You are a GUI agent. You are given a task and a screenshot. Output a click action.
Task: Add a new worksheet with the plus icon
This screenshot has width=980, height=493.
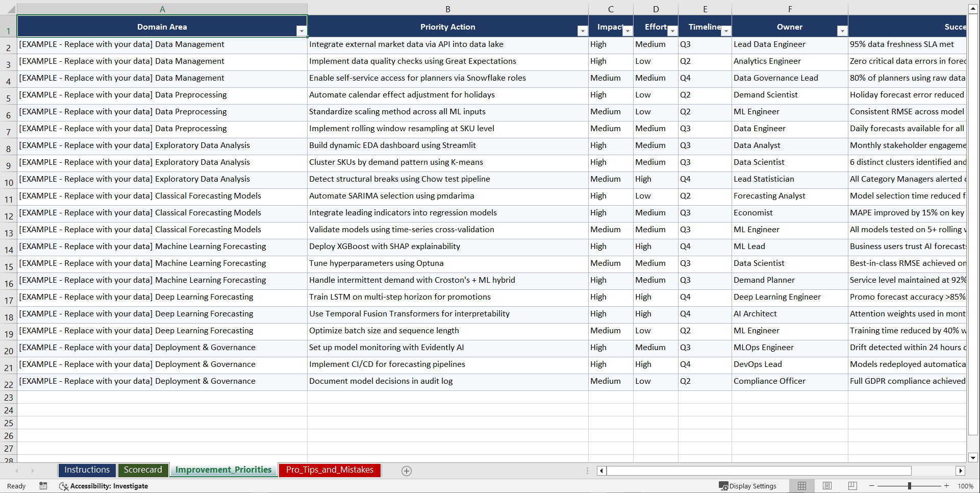407,471
